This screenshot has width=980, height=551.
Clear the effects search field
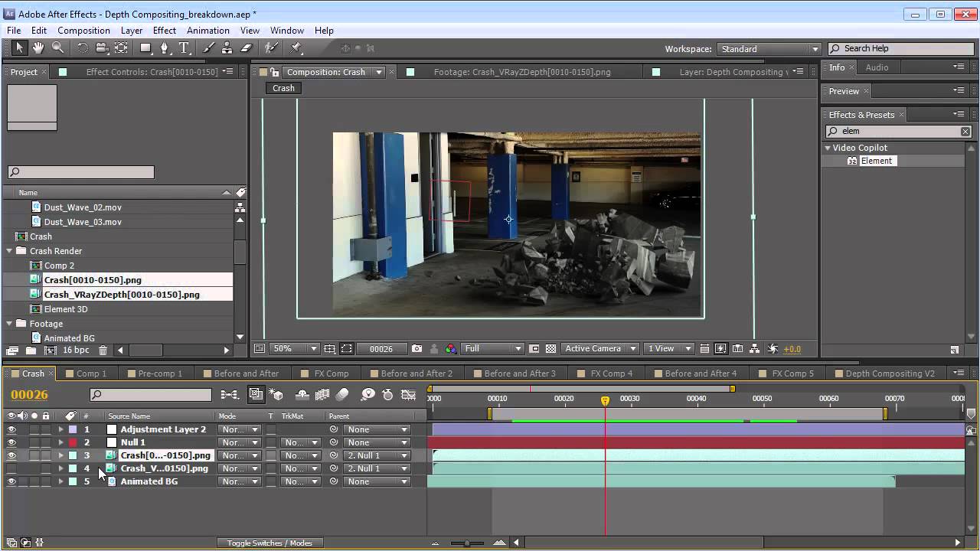(x=965, y=131)
